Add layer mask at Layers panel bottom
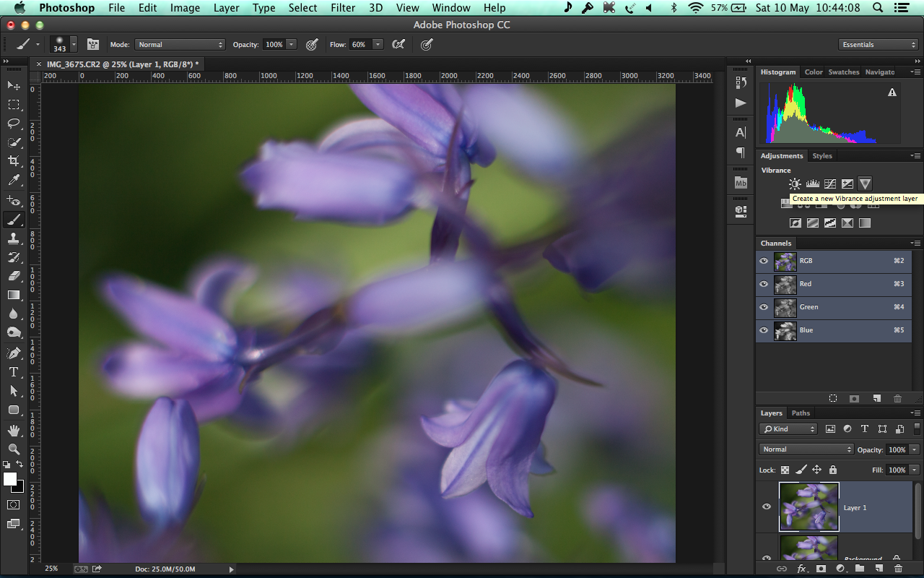 pyautogui.click(x=821, y=569)
